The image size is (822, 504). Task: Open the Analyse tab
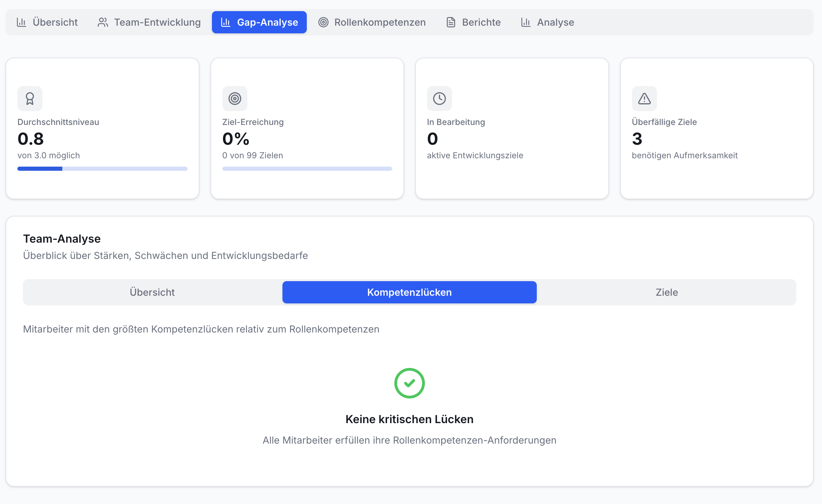pos(548,22)
